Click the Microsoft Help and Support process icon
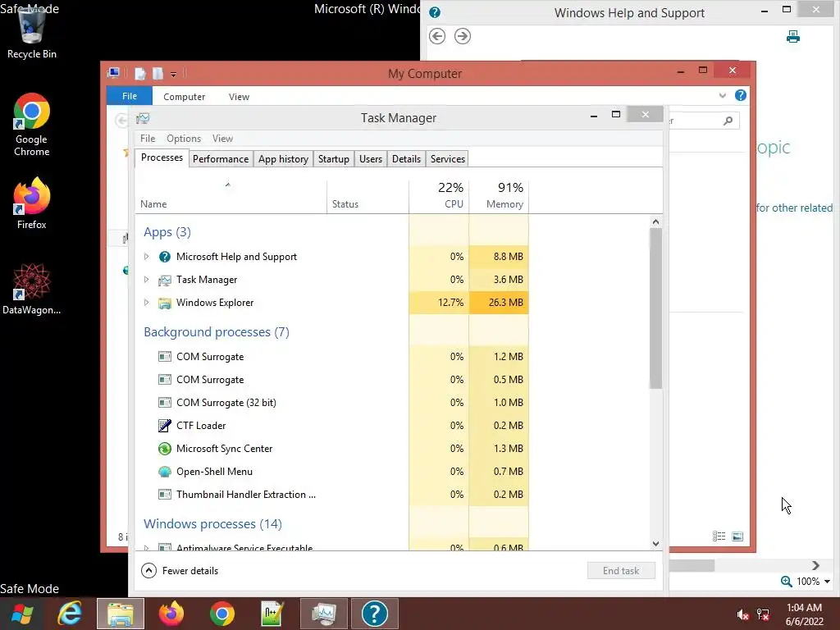The height and width of the screenshot is (630, 840). 164,257
